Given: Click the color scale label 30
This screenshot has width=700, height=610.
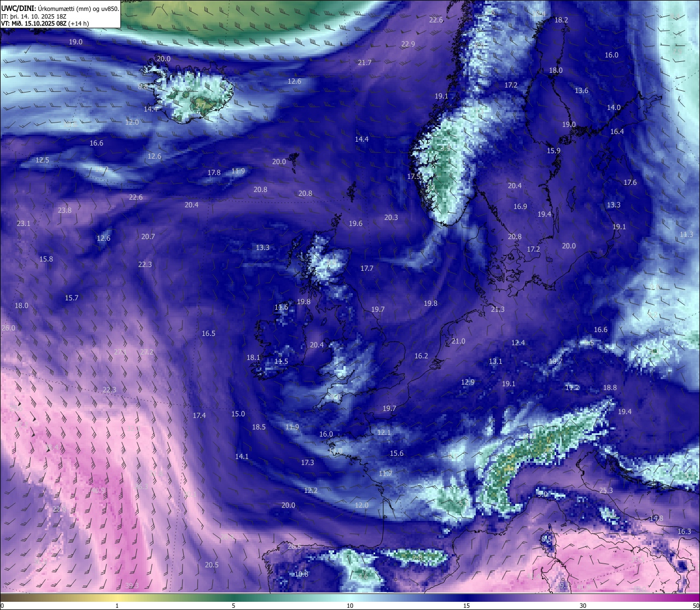Looking at the screenshot, I should coord(583,606).
